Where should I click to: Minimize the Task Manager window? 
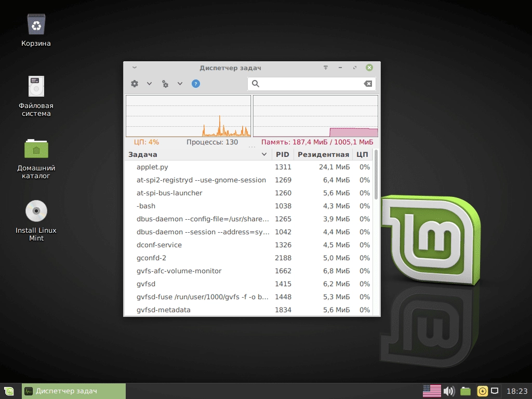[340, 68]
